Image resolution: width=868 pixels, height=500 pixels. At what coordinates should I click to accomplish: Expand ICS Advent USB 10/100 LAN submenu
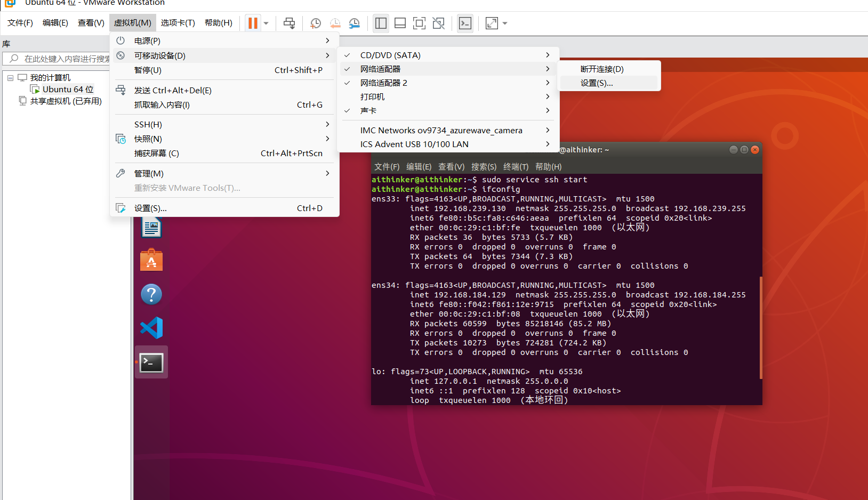point(448,144)
